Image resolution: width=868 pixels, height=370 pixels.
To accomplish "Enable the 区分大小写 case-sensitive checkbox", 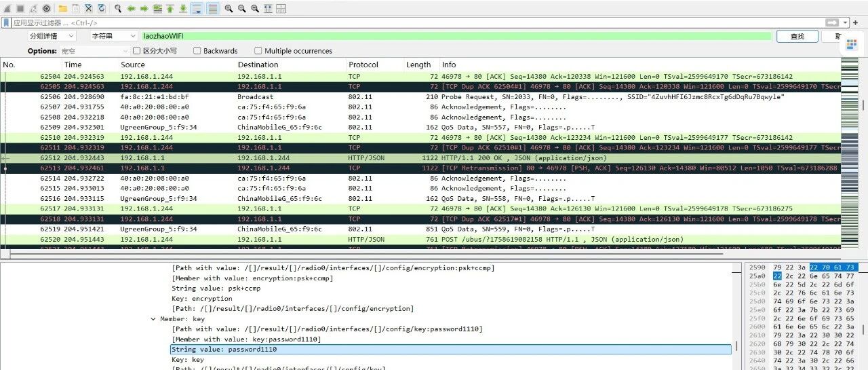I will (136, 51).
